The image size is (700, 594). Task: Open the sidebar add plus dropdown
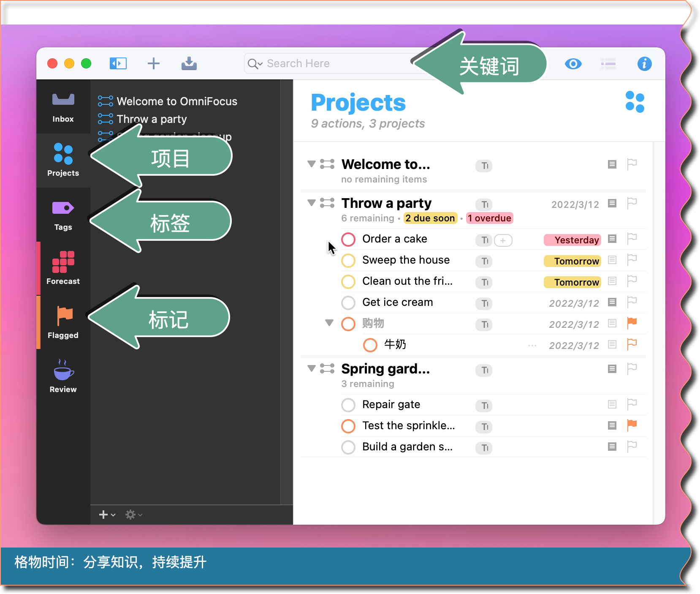(107, 515)
